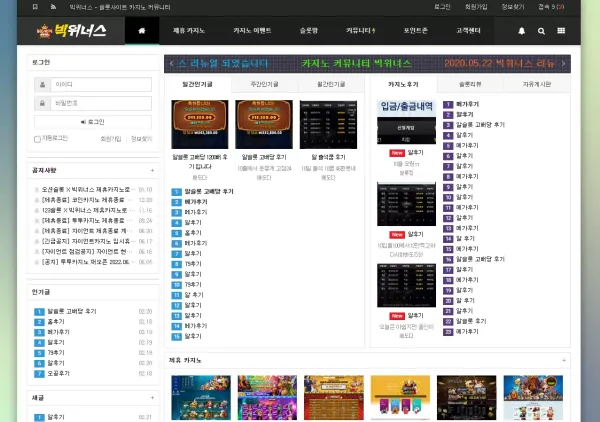
Task: Click 로그인 link in the top bar
Action: (442, 7)
